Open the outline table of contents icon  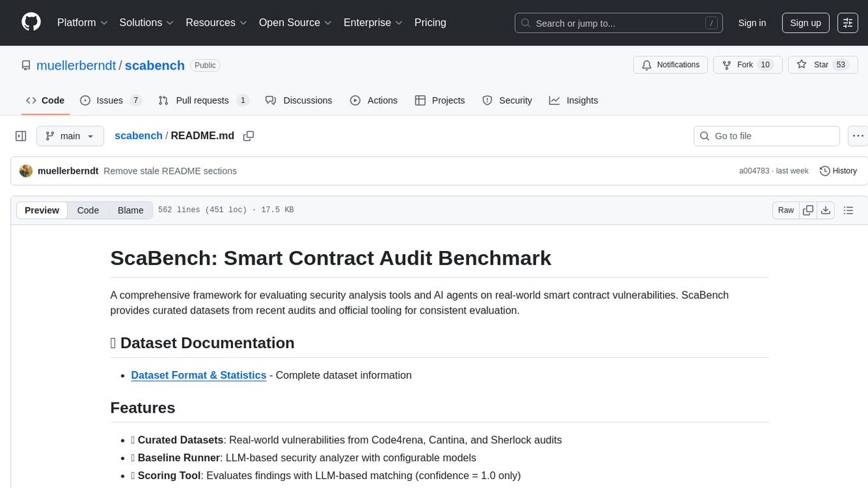(x=848, y=210)
